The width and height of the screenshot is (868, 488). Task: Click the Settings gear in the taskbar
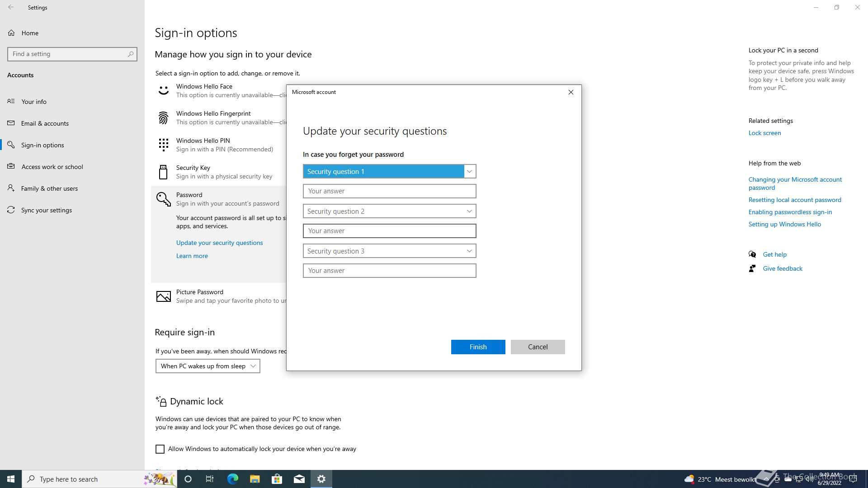point(321,479)
